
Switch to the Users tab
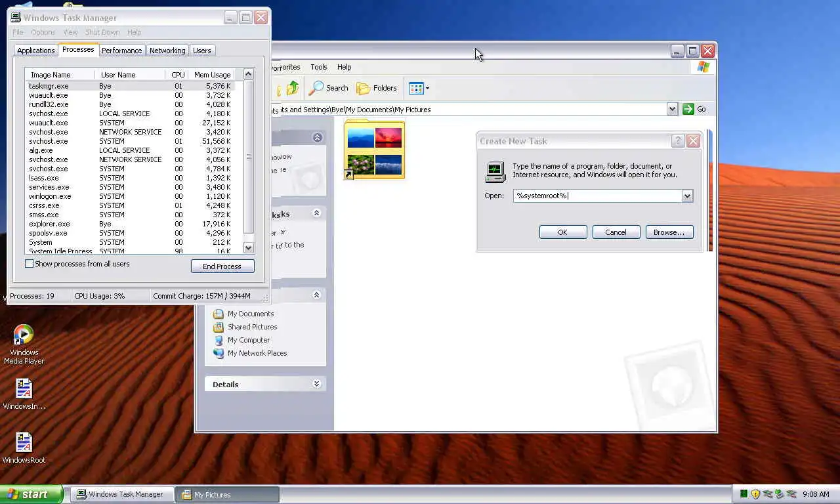click(202, 51)
